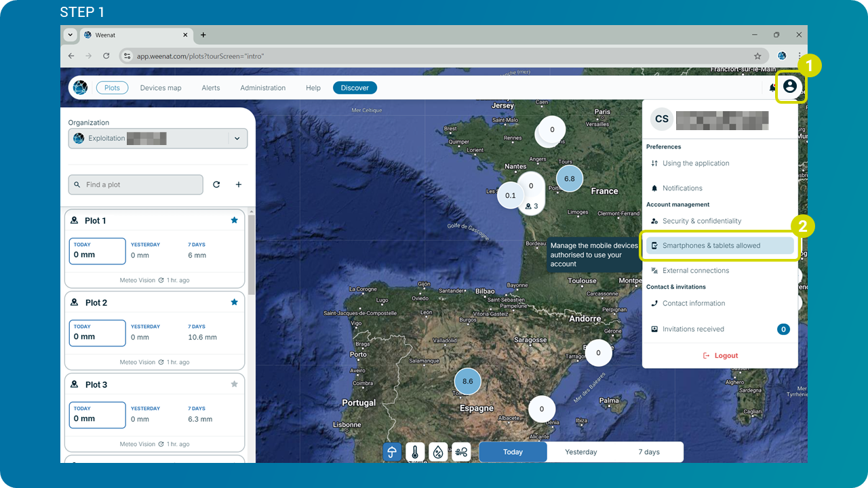The height and width of the screenshot is (488, 868).
Task: Click Plot 3 location pin icon
Action: pos(75,384)
